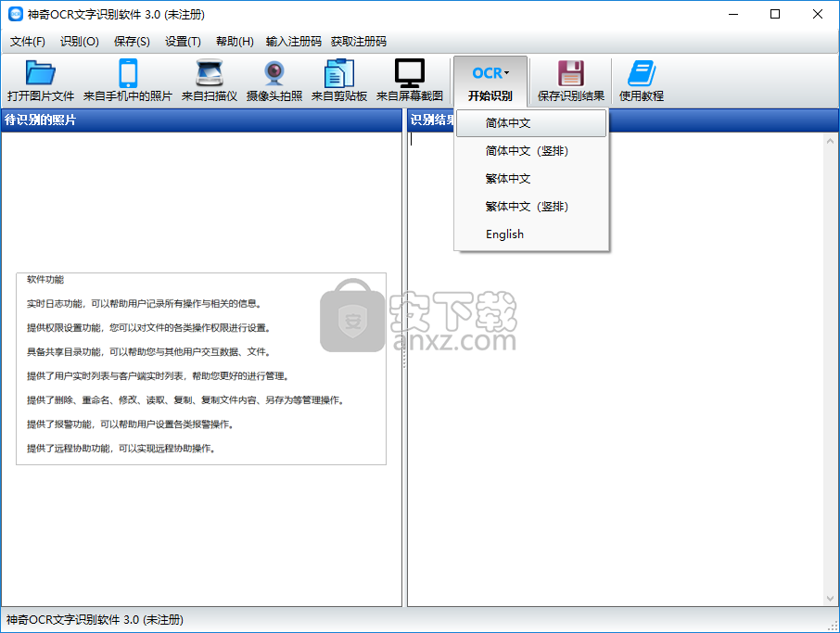Image resolution: width=840 pixels, height=633 pixels.
Task: Click the app logo in title bar
Action: click(x=16, y=15)
